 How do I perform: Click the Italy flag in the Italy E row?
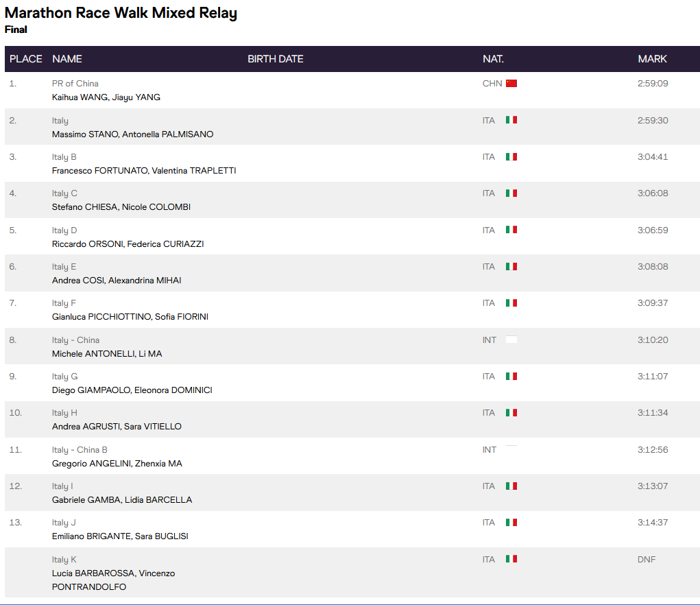tap(511, 267)
